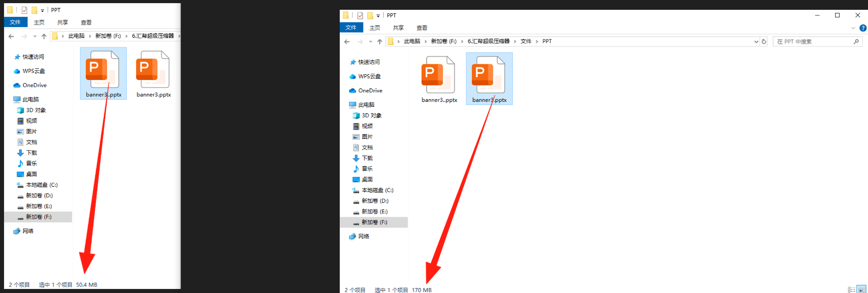Image resolution: width=868 pixels, height=293 pixels.
Task: Open the help question mark icon
Action: coord(863,28)
